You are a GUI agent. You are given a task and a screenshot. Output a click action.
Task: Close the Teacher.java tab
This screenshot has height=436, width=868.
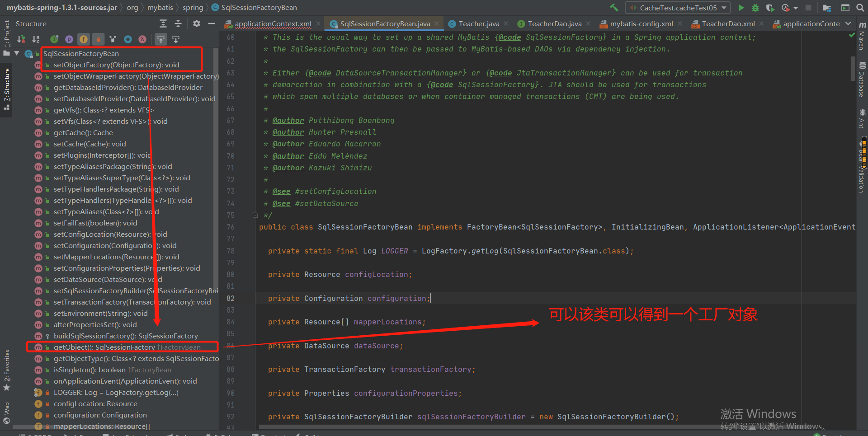click(506, 23)
